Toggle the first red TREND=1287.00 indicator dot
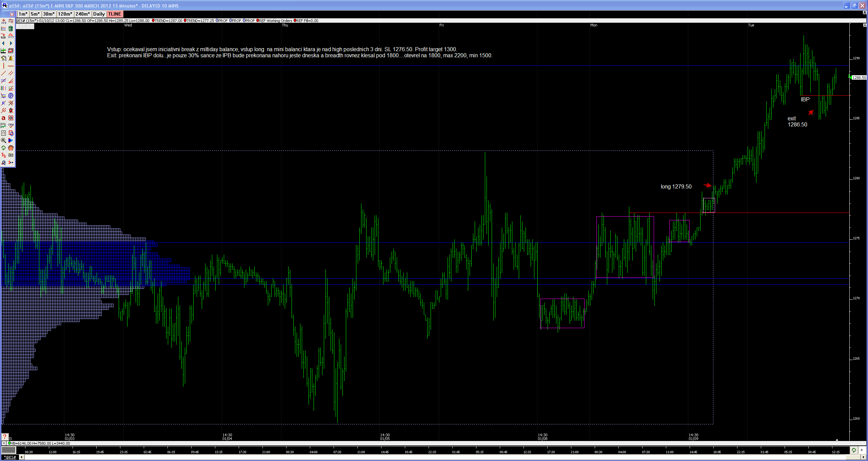 [153, 21]
